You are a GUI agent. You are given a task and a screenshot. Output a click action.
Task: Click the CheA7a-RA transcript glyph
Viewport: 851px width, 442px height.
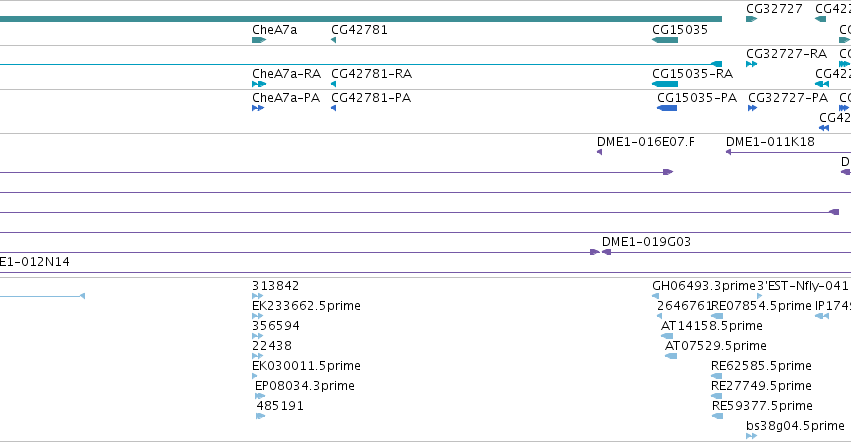pyautogui.click(x=259, y=84)
